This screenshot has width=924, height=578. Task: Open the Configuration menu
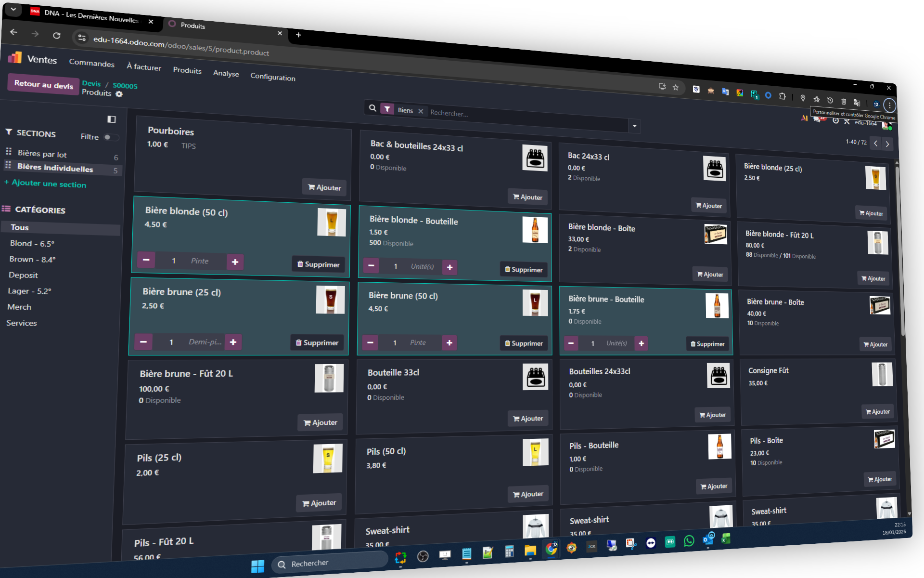tap(272, 77)
